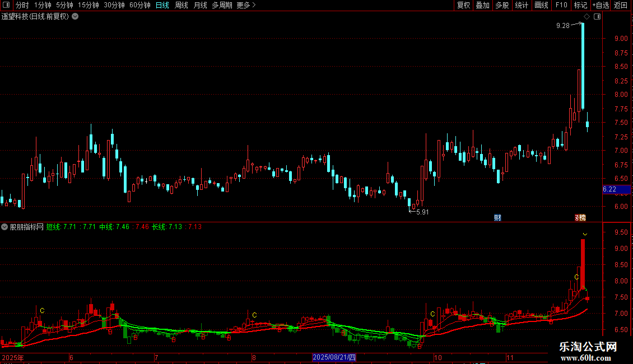Click the tall cyan candle near 9.28
The image size is (633, 364).
[x=583, y=67]
